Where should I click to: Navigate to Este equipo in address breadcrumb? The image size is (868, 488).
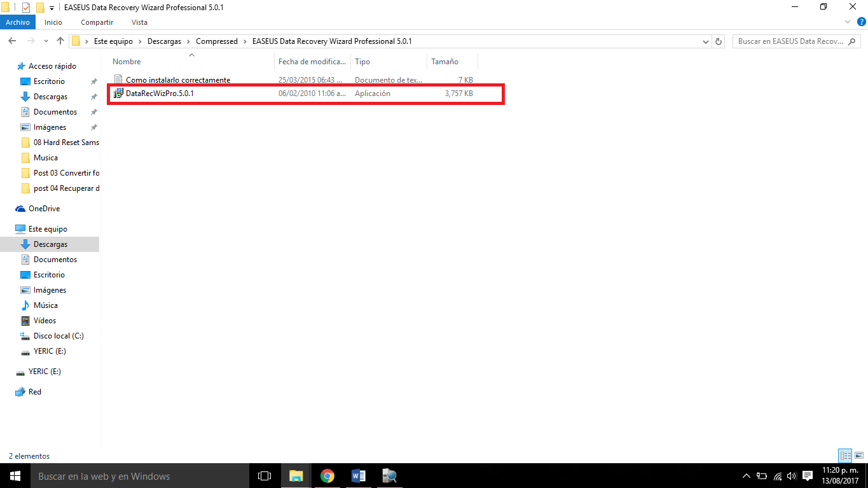coord(114,41)
